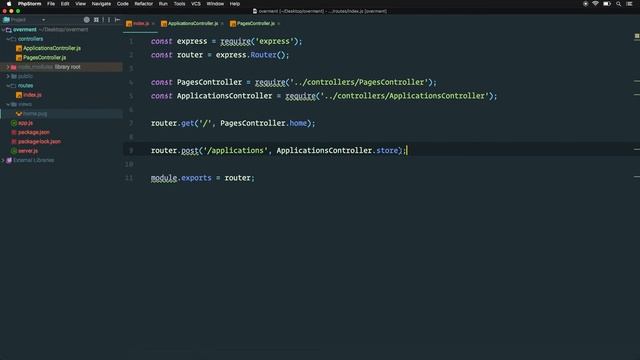This screenshot has width=640, height=360.
Task: Collapse the overment project root
Action: (3, 30)
